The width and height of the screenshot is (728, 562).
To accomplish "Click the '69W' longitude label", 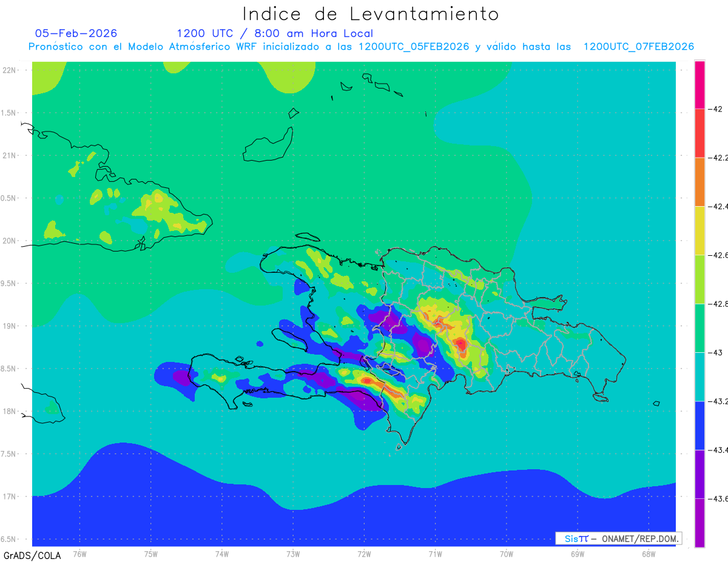I will pyautogui.click(x=577, y=554).
